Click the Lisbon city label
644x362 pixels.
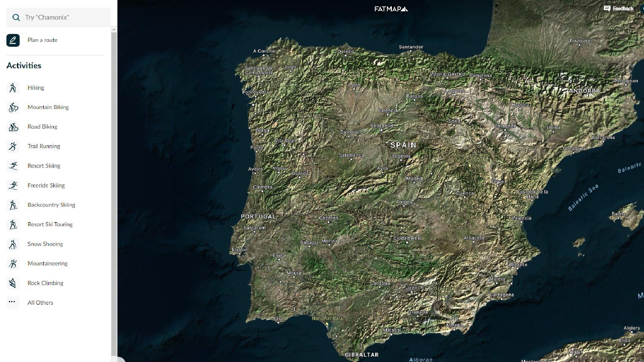240,250
